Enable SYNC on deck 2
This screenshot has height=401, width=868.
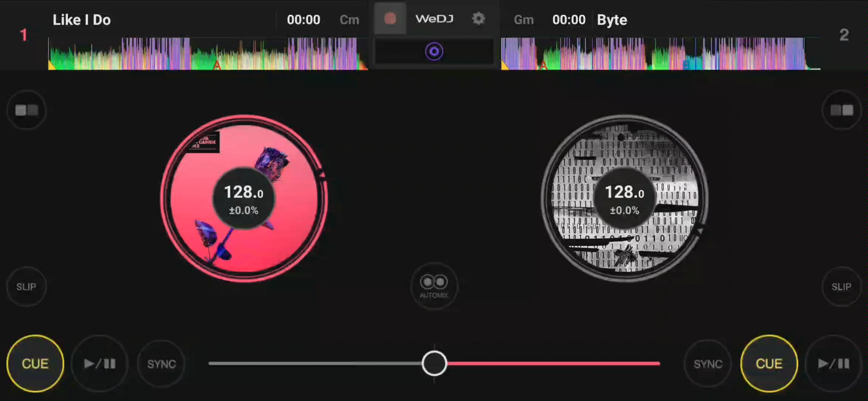point(708,364)
